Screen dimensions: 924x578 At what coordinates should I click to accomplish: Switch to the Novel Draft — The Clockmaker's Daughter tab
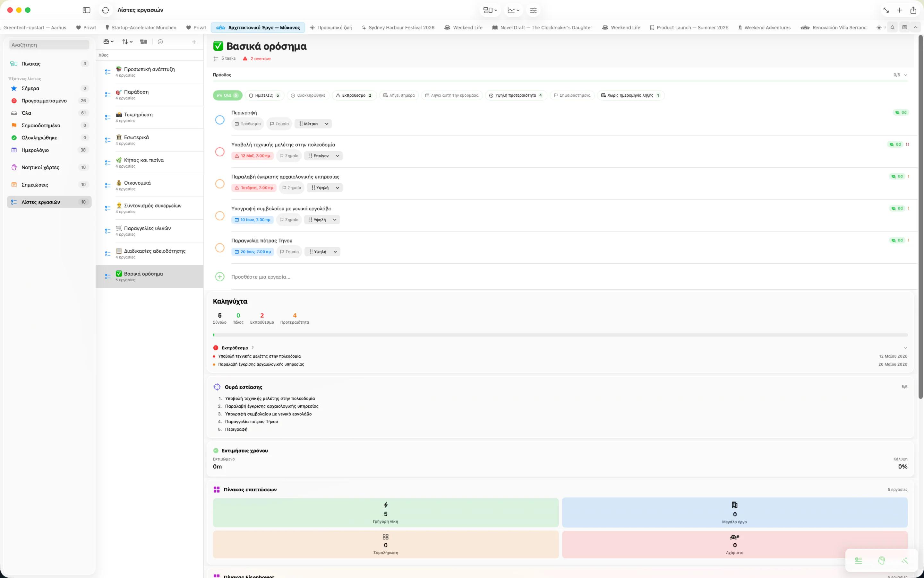542,28
